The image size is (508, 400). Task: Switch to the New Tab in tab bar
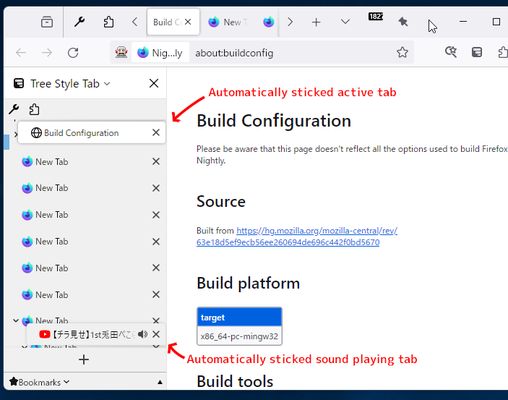point(228,22)
